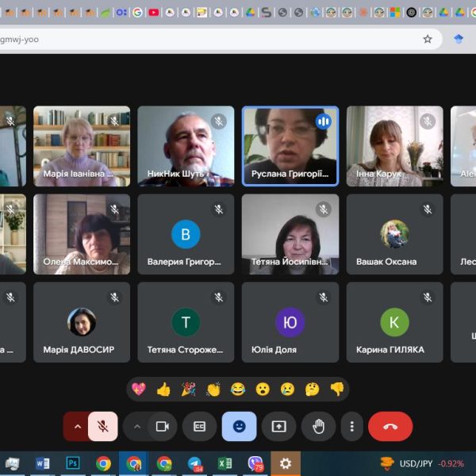
Task: Expand audio settings arrow beside microphone
Action: [78, 426]
